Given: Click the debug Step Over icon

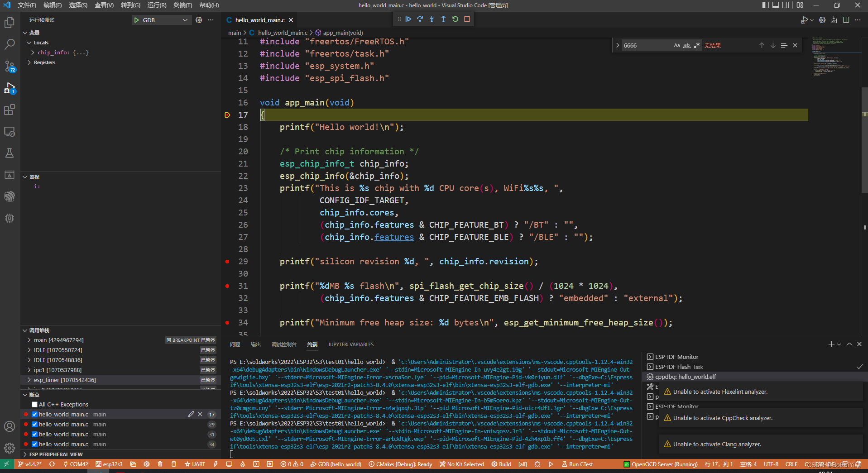Looking at the screenshot, I should (420, 19).
